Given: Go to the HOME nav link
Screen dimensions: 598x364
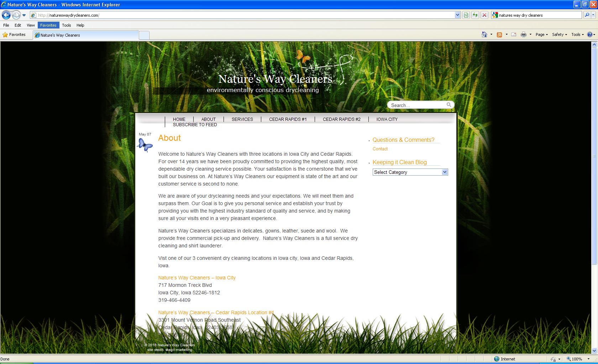Looking at the screenshot, I should 179,119.
